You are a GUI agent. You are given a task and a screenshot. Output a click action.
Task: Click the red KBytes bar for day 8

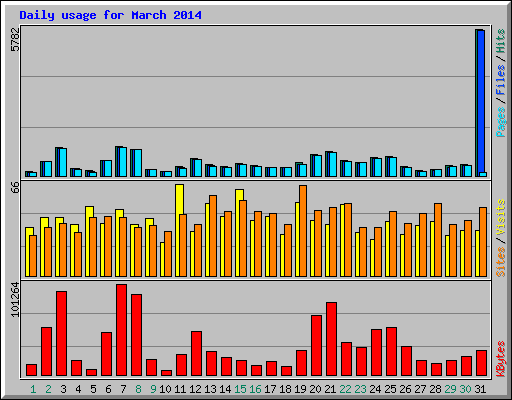tap(137, 335)
